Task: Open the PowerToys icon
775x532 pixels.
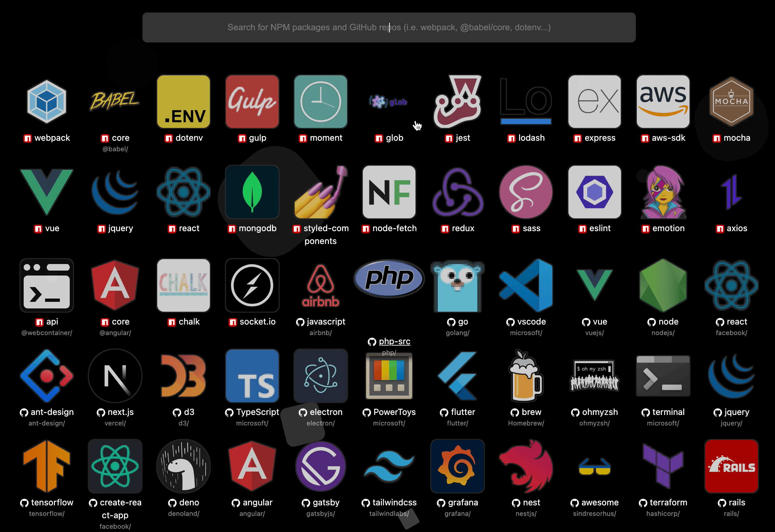Action: (x=389, y=376)
